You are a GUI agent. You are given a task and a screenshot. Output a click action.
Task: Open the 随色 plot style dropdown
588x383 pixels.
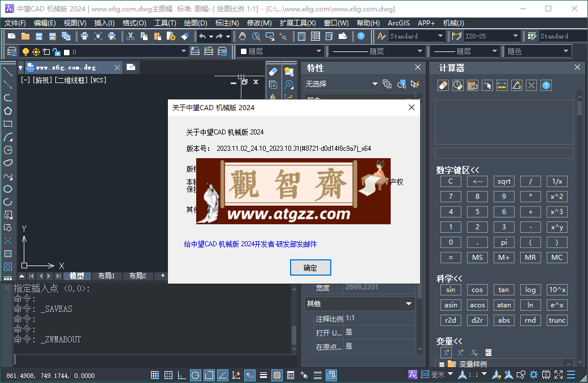(538, 51)
